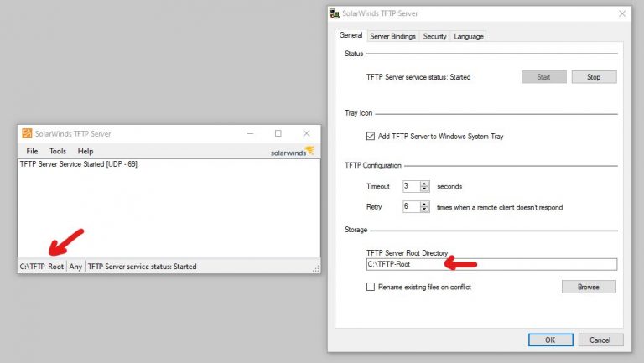Click the settings dialog TFTP Server service status: Started label
This screenshot has height=363, width=644.
click(418, 77)
